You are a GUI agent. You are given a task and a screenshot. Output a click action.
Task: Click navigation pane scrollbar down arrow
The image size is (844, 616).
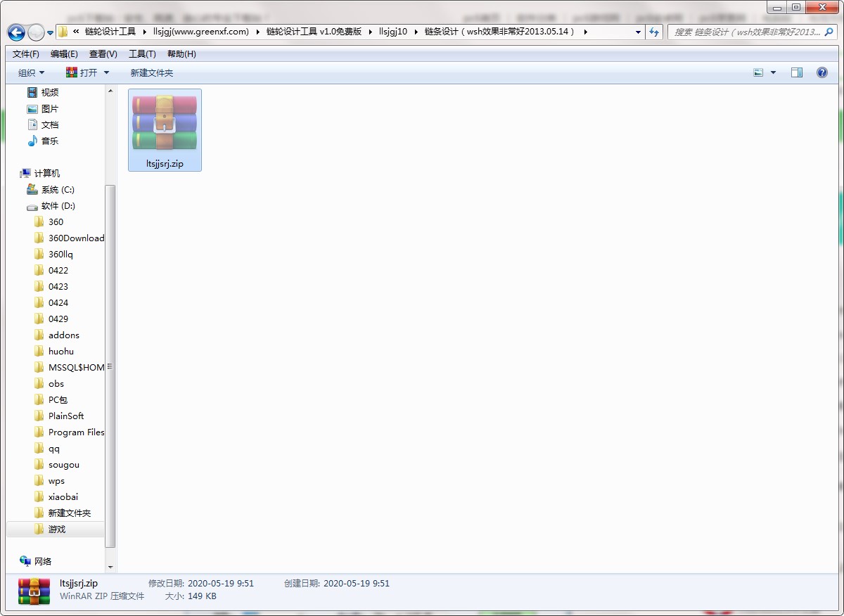110,567
